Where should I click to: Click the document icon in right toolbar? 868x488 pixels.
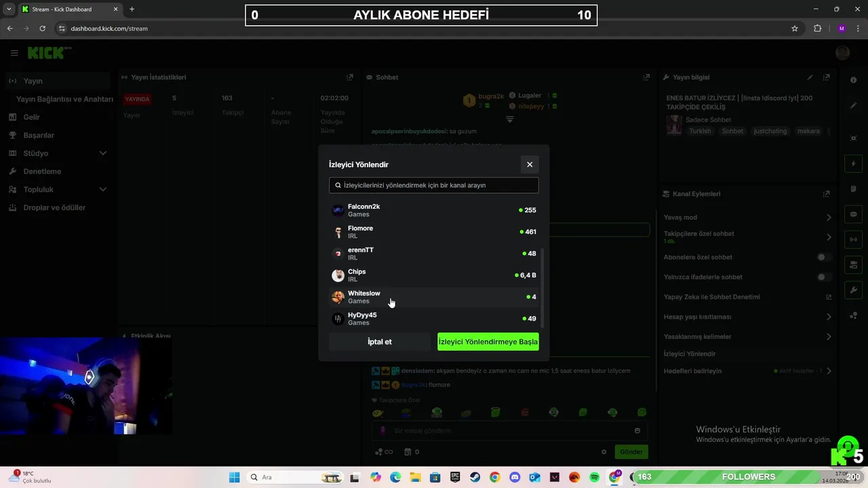(x=853, y=189)
